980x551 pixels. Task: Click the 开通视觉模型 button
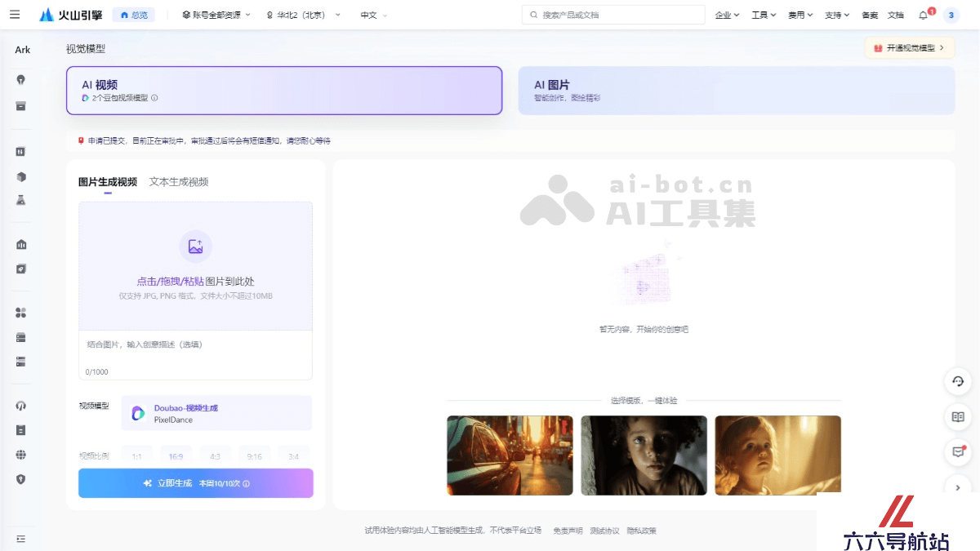909,48
